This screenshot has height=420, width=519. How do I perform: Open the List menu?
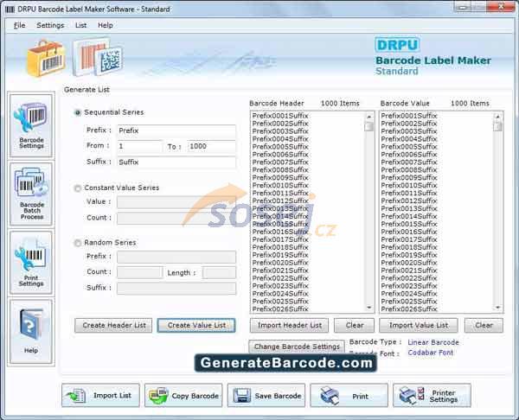click(x=80, y=25)
